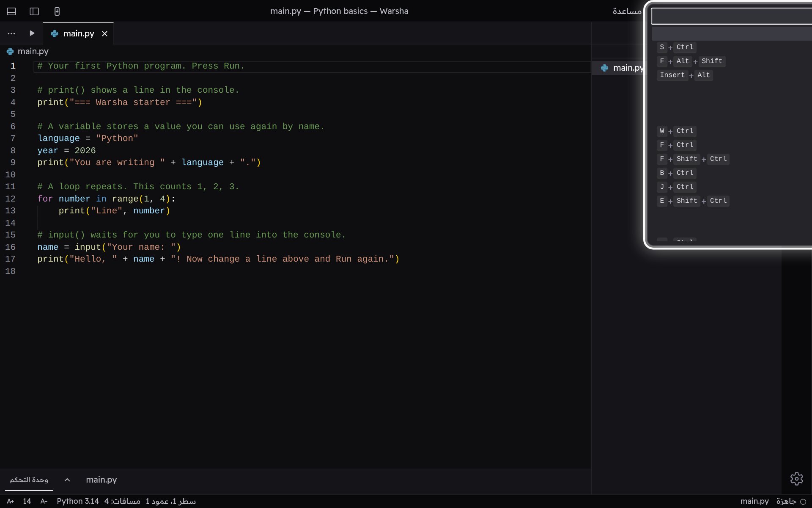The image size is (812, 508).
Task: Open settings with the gear icon
Action: coord(797,479)
